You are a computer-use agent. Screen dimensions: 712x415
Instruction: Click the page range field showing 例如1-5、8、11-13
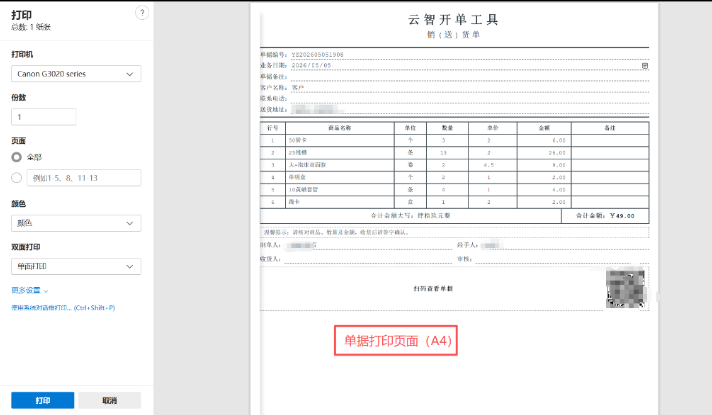(x=84, y=178)
